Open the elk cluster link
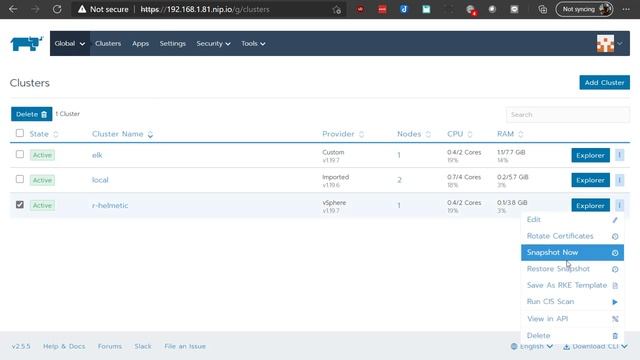640x360 pixels. click(x=97, y=155)
